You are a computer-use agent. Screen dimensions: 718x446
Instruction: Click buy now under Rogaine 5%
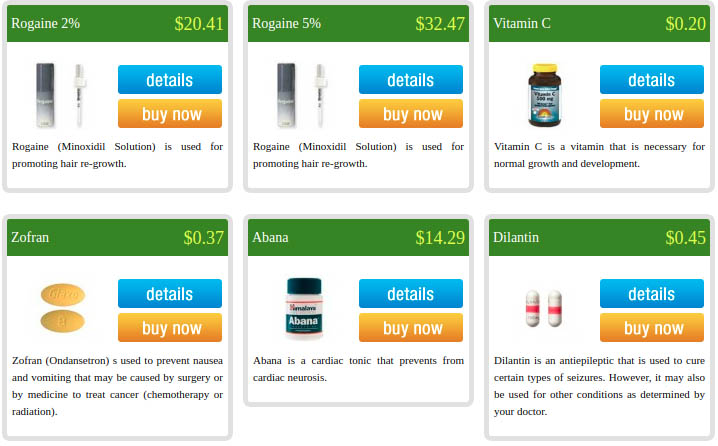click(411, 114)
